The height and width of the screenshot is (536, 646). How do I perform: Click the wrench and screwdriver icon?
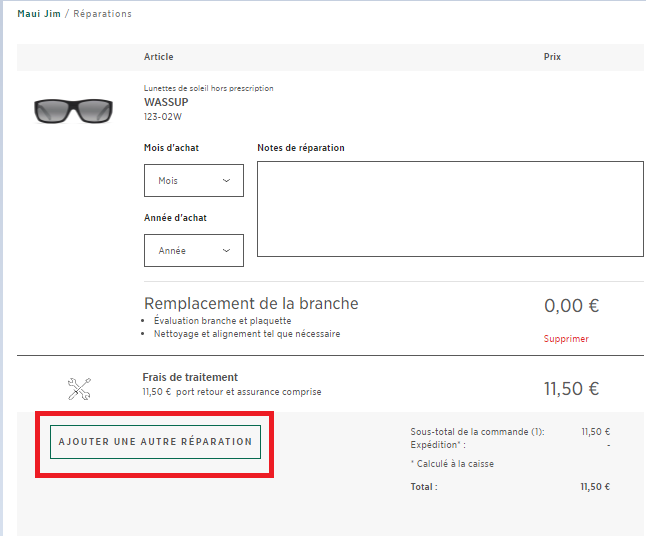click(79, 389)
